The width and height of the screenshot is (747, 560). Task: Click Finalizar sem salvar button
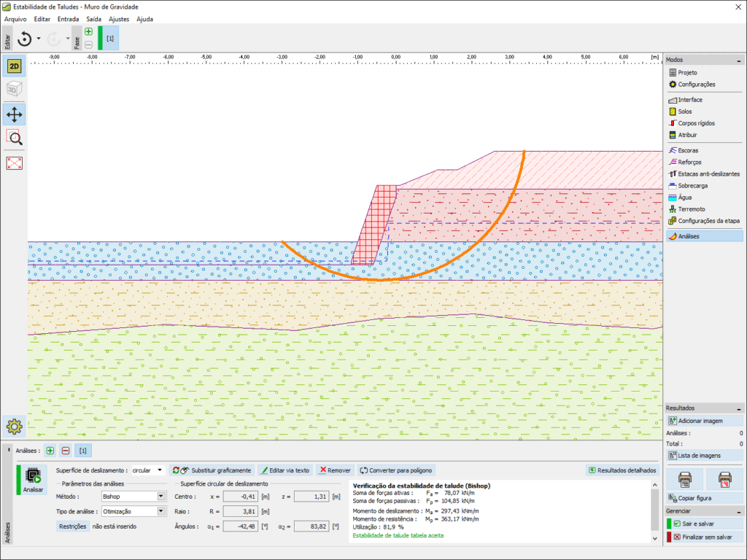point(704,537)
